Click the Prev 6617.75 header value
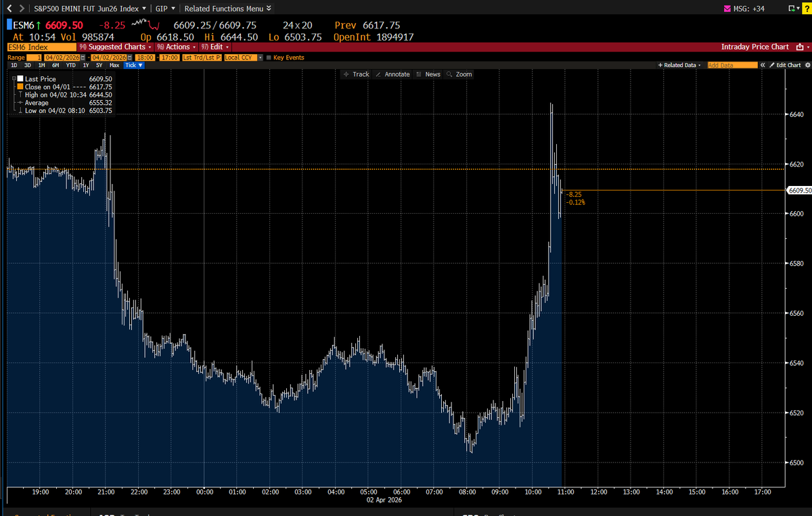The width and height of the screenshot is (812, 516). [368, 26]
